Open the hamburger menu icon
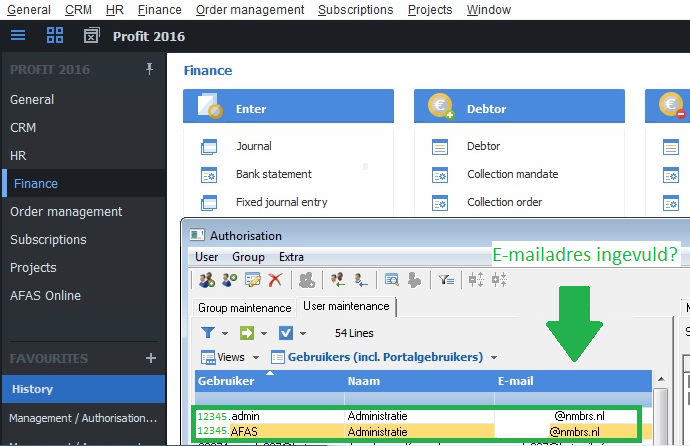 (18, 35)
